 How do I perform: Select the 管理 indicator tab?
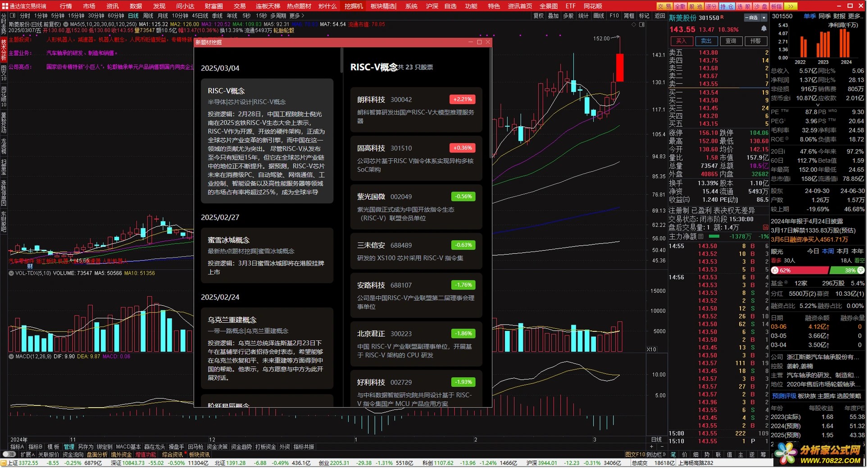[x=69, y=447]
